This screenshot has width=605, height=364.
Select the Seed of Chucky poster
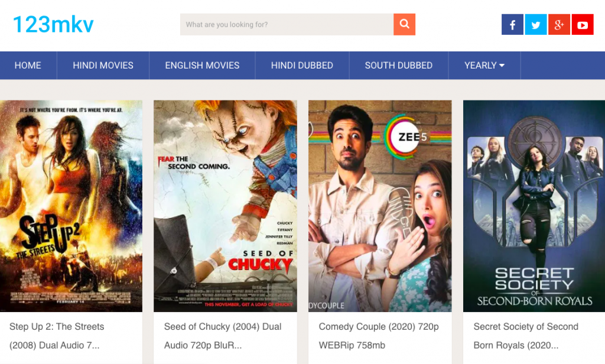(225, 206)
